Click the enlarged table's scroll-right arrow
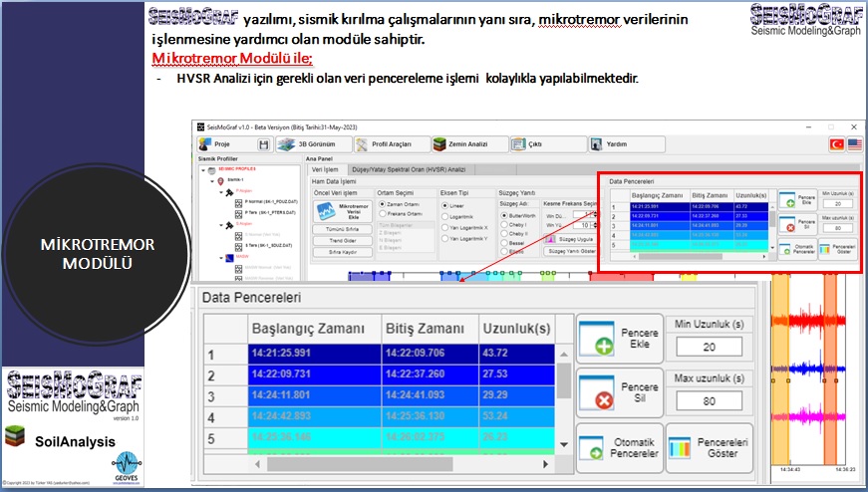The image size is (868, 492). point(546,464)
